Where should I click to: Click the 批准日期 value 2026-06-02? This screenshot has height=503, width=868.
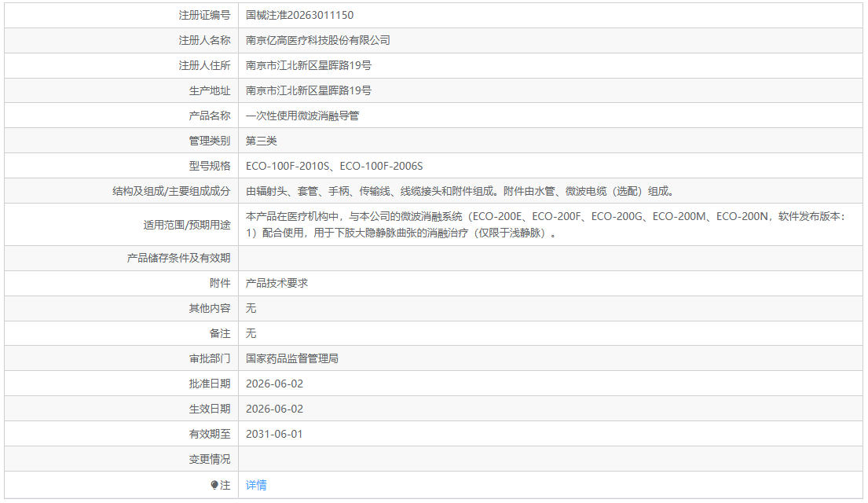click(x=274, y=384)
